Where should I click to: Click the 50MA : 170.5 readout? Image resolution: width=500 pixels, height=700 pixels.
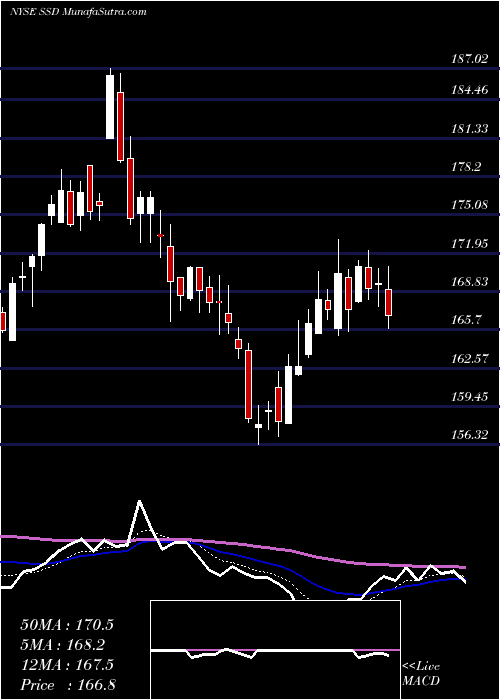(x=67, y=625)
